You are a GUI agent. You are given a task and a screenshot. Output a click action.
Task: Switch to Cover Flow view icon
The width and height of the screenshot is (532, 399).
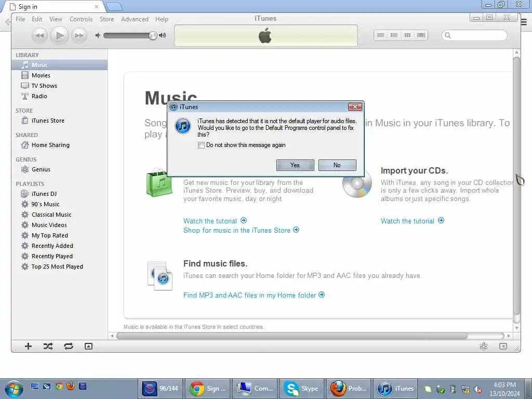coord(421,35)
